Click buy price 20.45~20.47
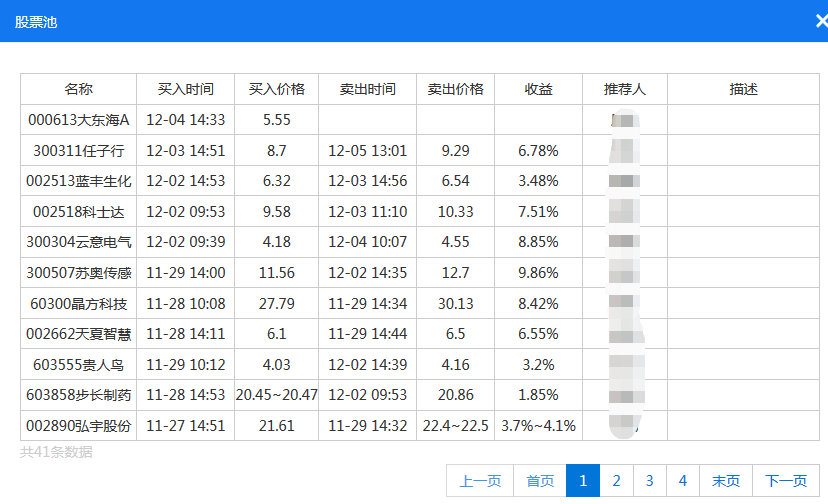The height and width of the screenshot is (504, 828). tap(277, 395)
